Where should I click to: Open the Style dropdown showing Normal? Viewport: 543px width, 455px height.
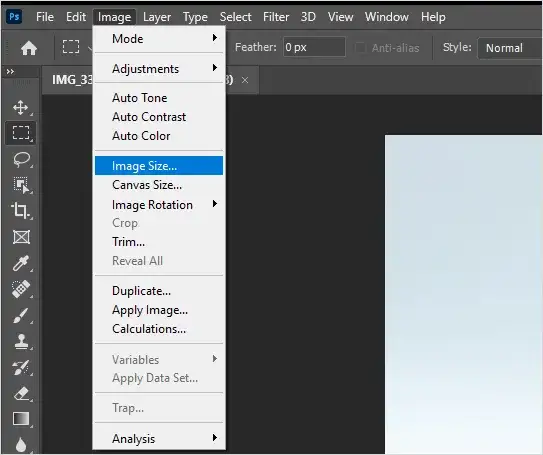coord(509,48)
